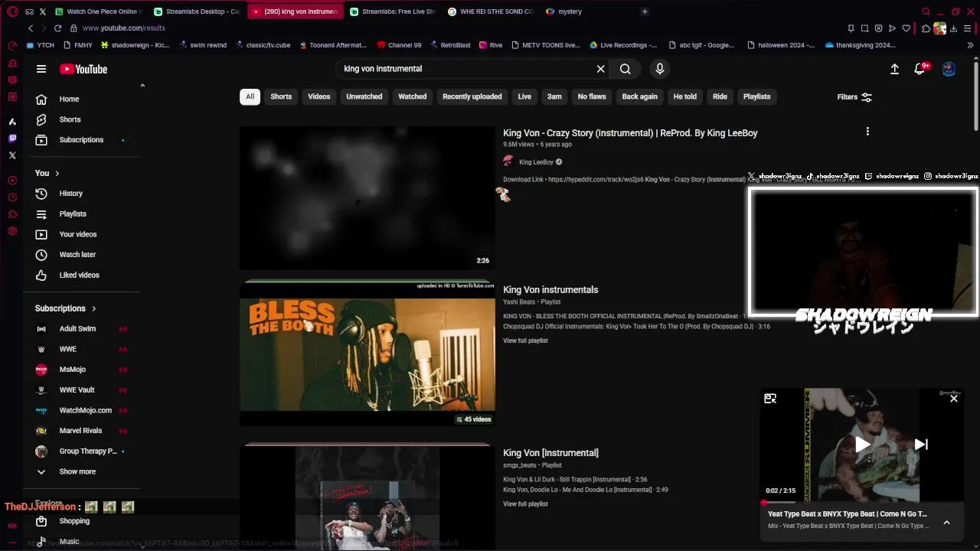This screenshot has height=551, width=980.
Task: Open a new browser tab with plus
Action: click(x=645, y=11)
